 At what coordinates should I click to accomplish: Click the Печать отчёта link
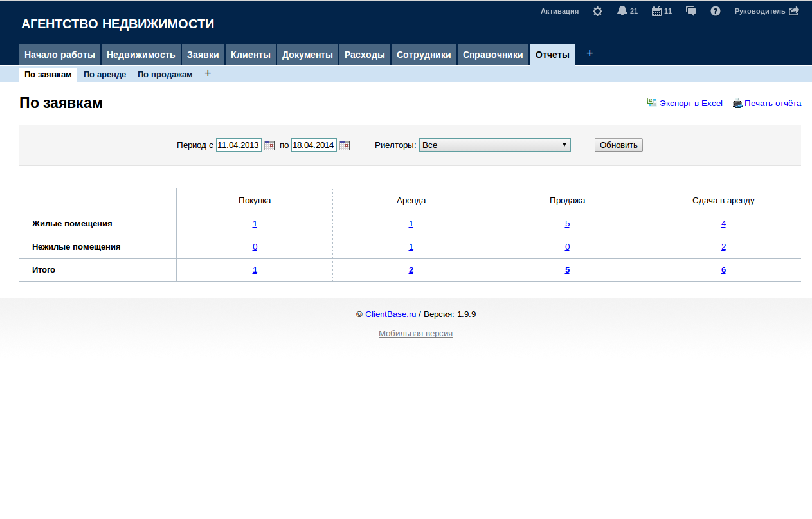[x=772, y=103]
